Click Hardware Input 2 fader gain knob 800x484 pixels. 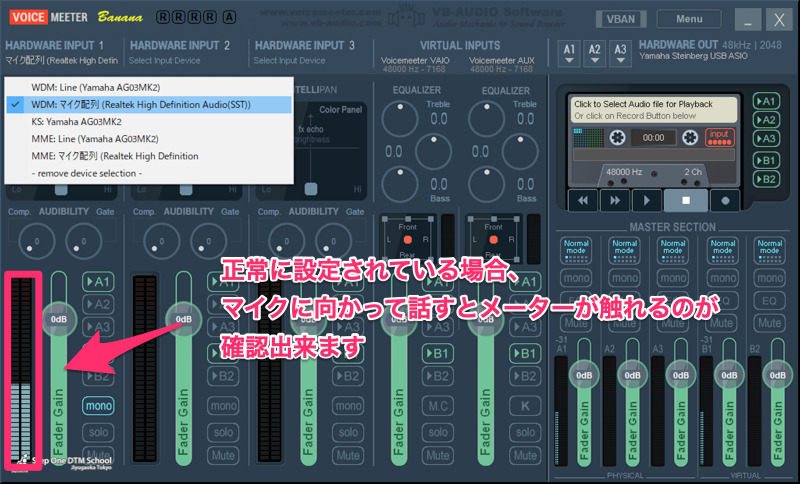184,319
